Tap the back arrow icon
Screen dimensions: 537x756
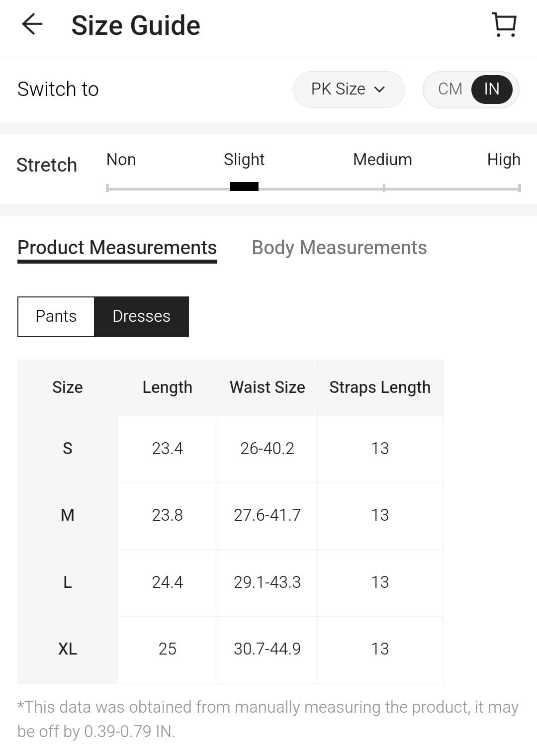pos(32,24)
